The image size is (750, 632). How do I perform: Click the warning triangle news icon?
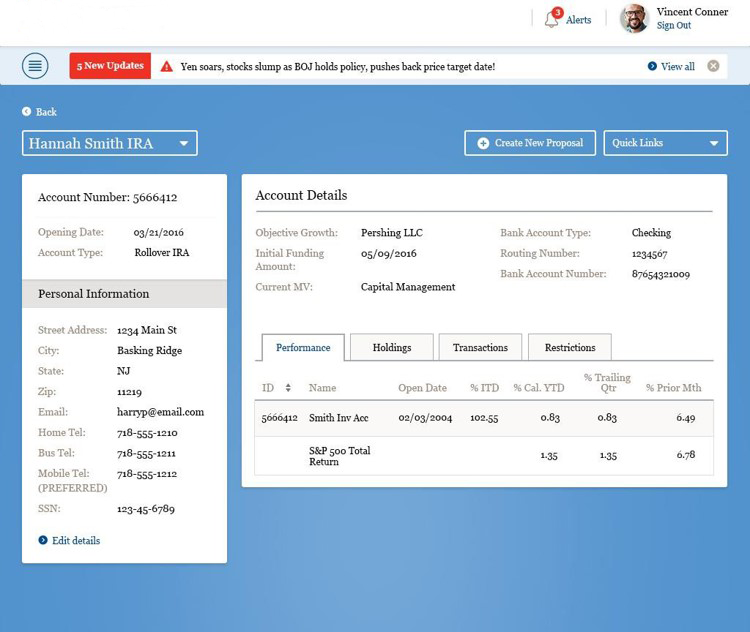166,67
